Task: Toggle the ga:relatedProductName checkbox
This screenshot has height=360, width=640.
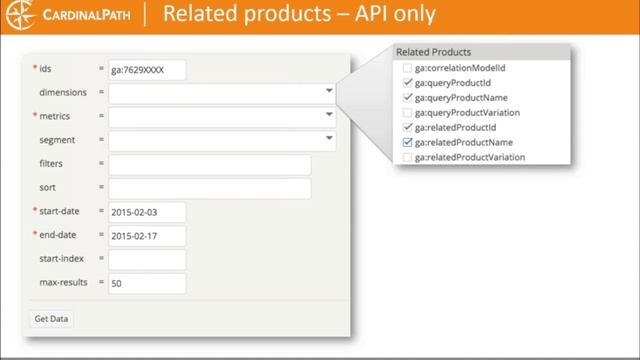Action: 407,142
